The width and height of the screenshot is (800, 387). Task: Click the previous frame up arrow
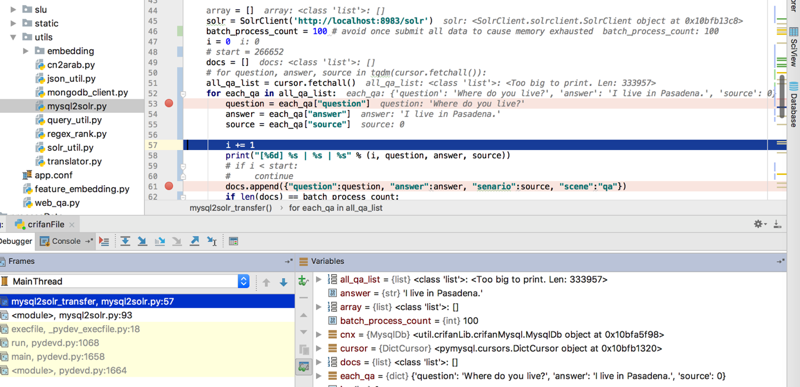pos(266,282)
